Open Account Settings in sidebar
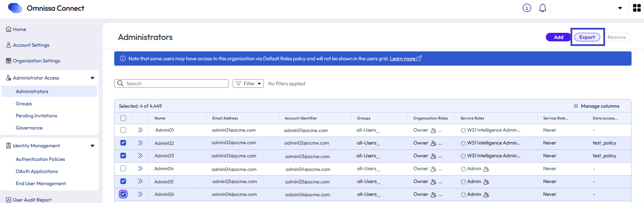This screenshot has height=203, width=644. [31, 45]
